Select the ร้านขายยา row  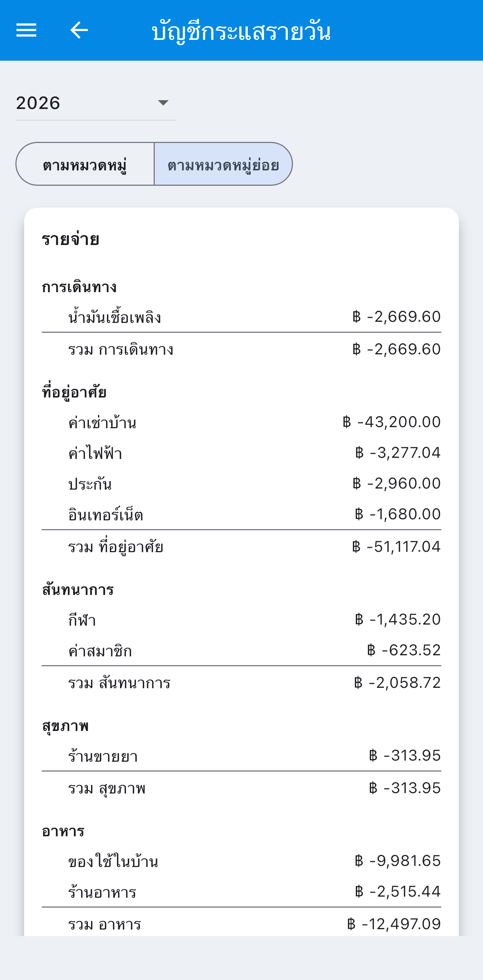point(241,756)
